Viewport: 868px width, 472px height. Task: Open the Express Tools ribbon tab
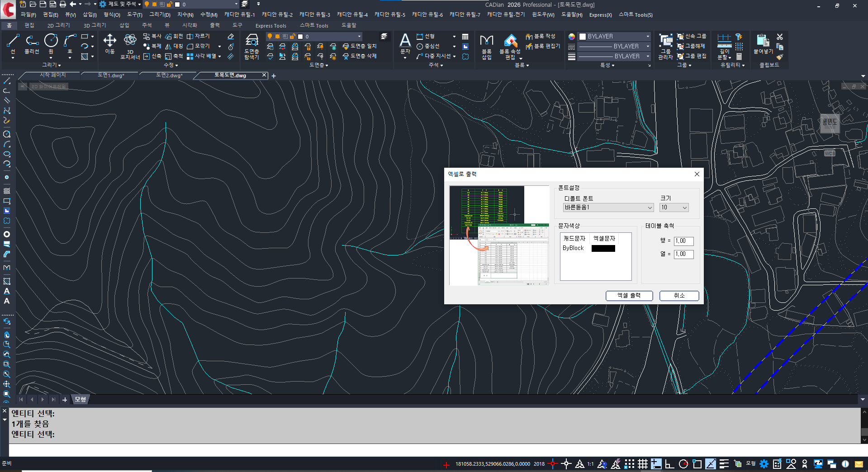coord(270,26)
